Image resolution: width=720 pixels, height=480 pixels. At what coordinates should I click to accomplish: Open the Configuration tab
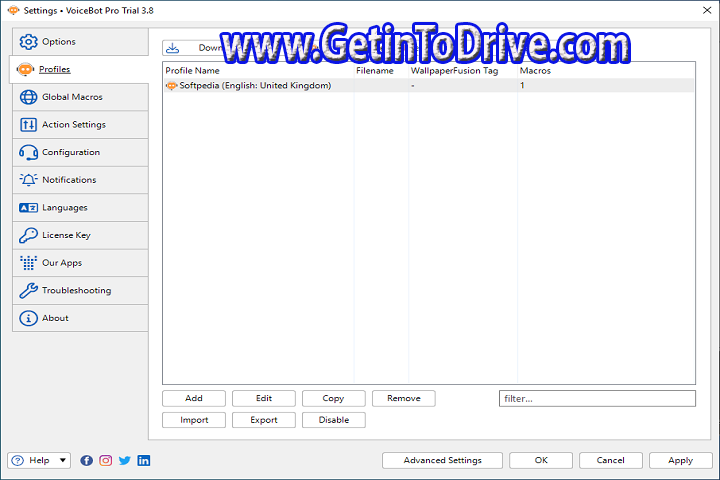coord(80,152)
